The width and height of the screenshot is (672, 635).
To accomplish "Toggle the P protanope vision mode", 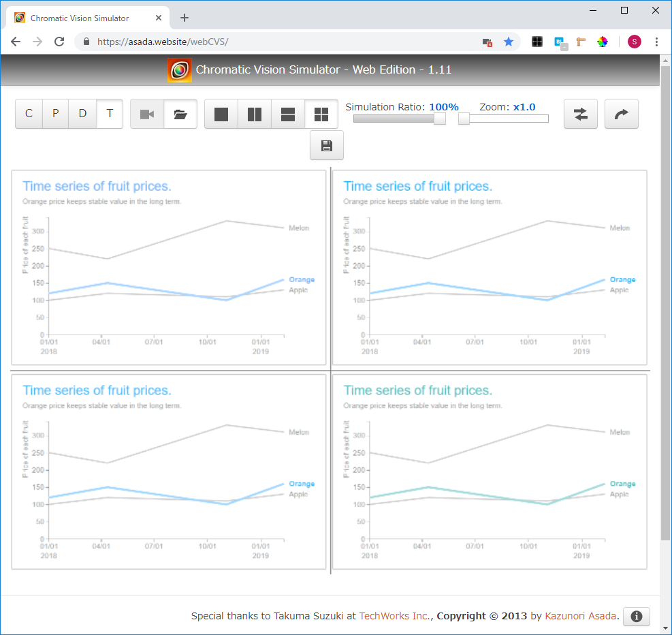I will [56, 114].
